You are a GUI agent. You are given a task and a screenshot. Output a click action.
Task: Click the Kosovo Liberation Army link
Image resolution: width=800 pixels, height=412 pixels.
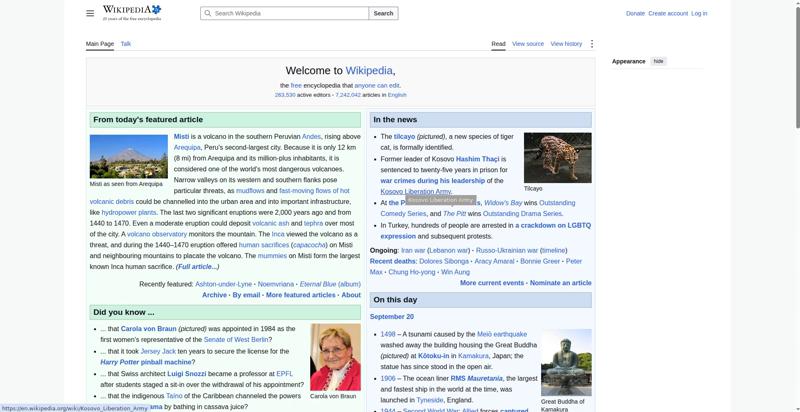click(x=416, y=192)
